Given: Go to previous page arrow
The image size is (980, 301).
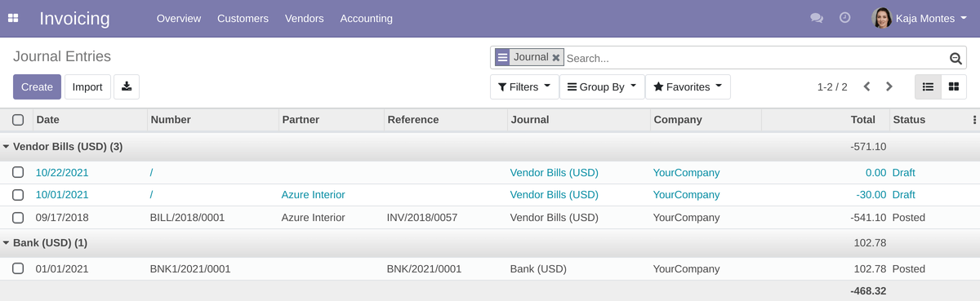Looking at the screenshot, I should click(x=867, y=86).
